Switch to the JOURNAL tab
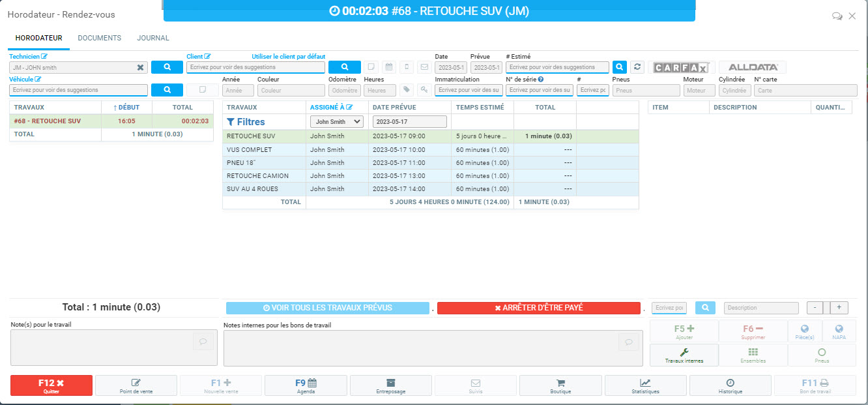Viewport: 868px width, 405px height. tap(153, 38)
